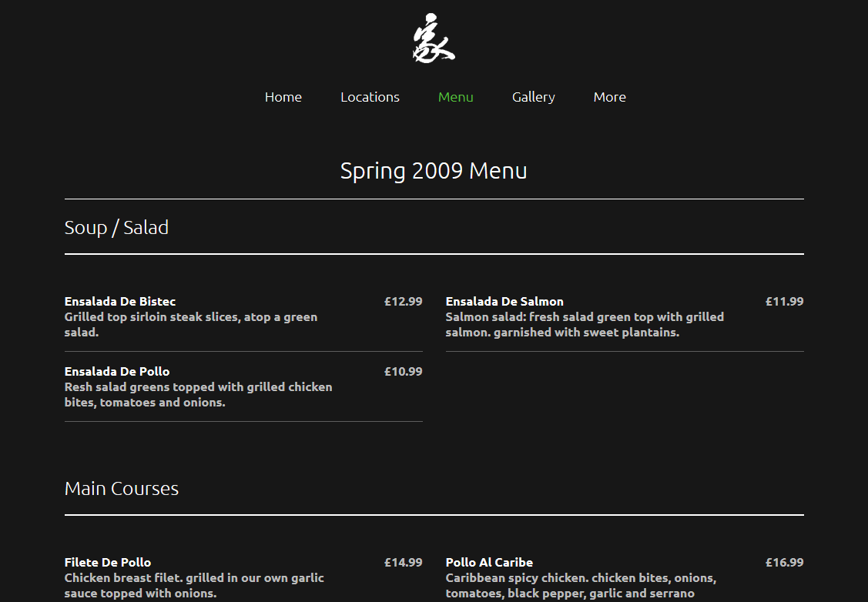The height and width of the screenshot is (602, 868).
Task: Select the green Menu nav item
Action: tap(456, 97)
